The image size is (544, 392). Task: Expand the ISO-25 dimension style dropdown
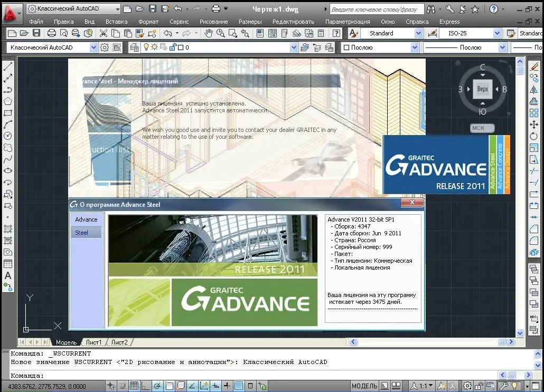(497, 33)
